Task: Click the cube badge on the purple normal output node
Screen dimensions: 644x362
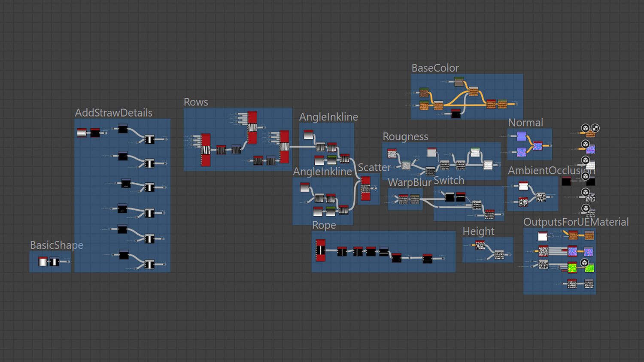Action: coord(585,144)
